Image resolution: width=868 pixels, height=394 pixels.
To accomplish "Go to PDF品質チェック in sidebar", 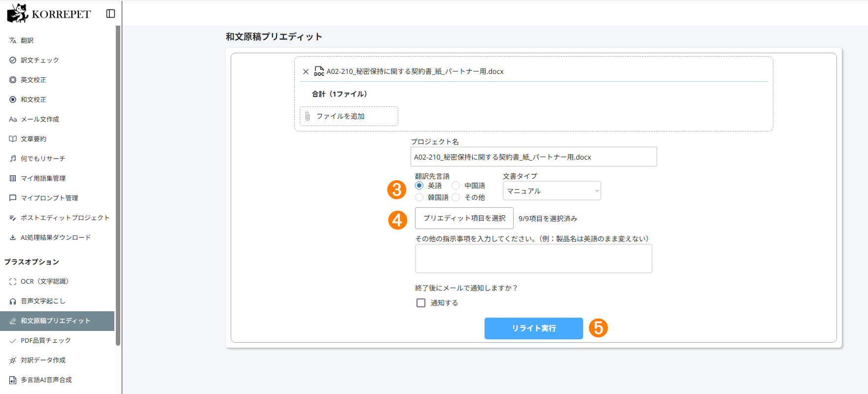I will point(57,341).
